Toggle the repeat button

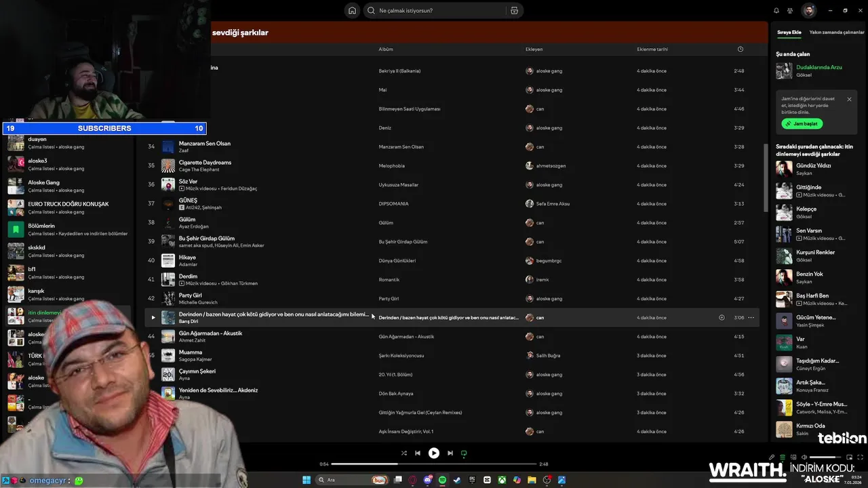464,453
